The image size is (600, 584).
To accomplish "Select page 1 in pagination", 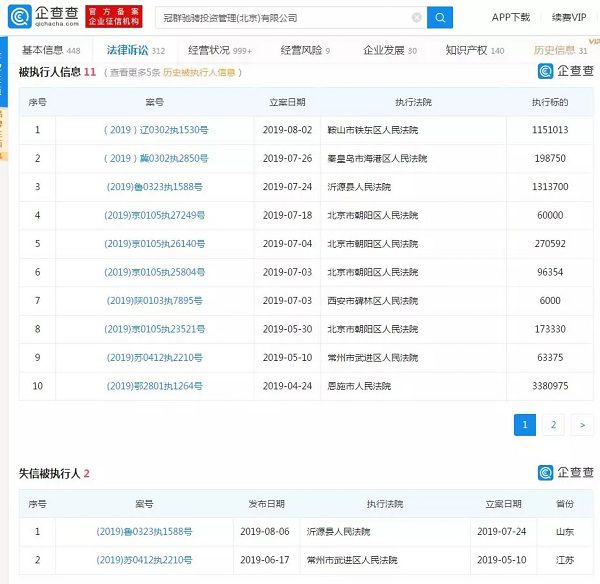I will [525, 425].
